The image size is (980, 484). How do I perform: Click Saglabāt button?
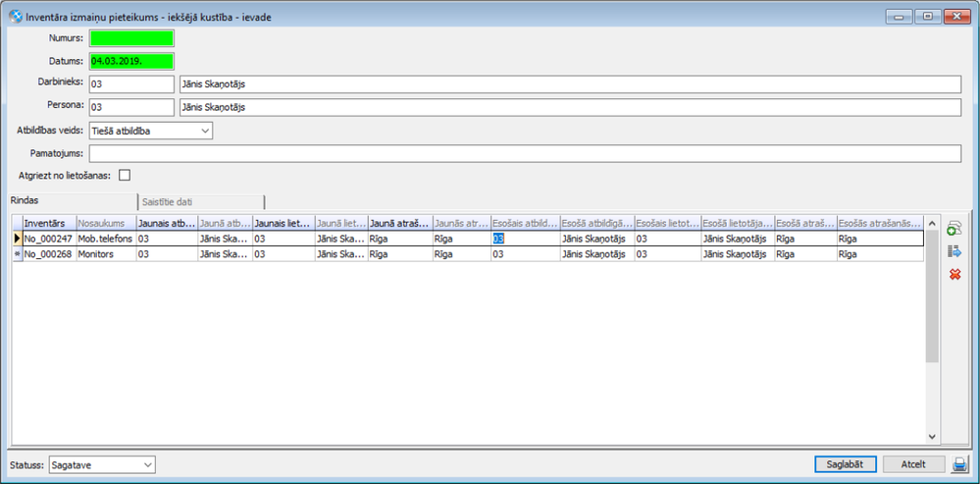click(x=845, y=464)
